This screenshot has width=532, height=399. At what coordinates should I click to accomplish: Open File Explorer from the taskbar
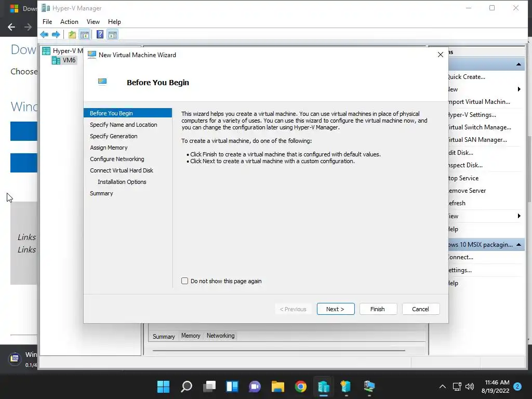(277, 387)
